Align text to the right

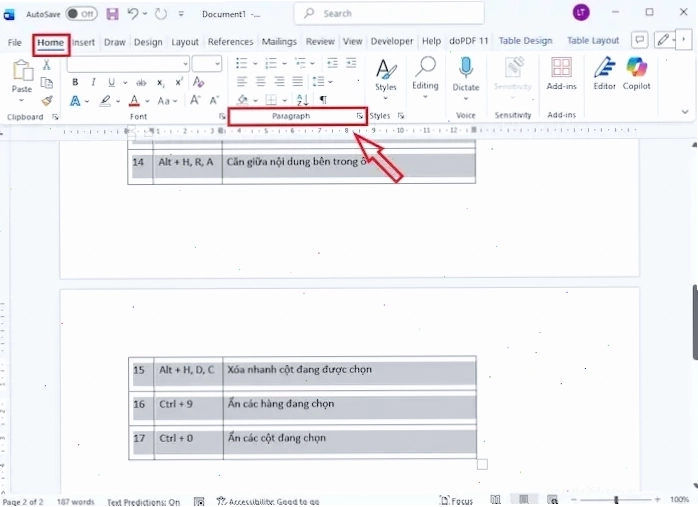[279, 81]
